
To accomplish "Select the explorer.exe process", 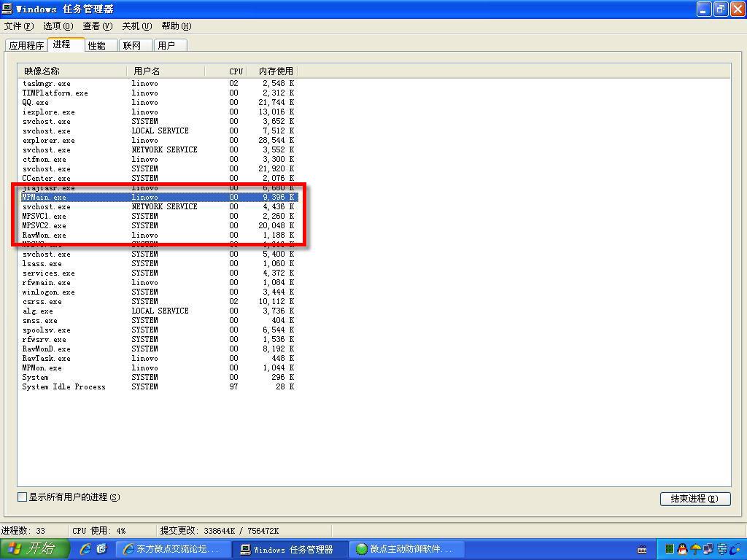I will (x=158, y=141).
